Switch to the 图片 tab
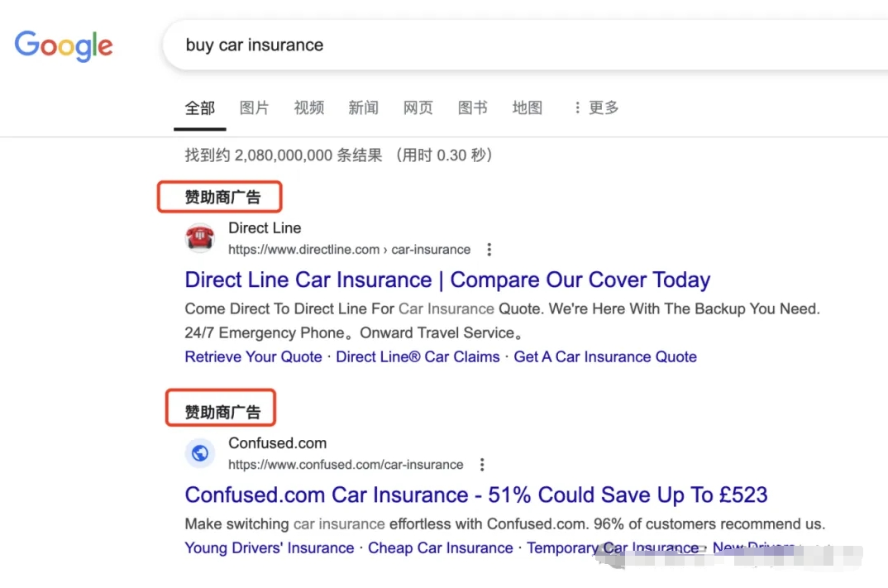 pos(254,108)
